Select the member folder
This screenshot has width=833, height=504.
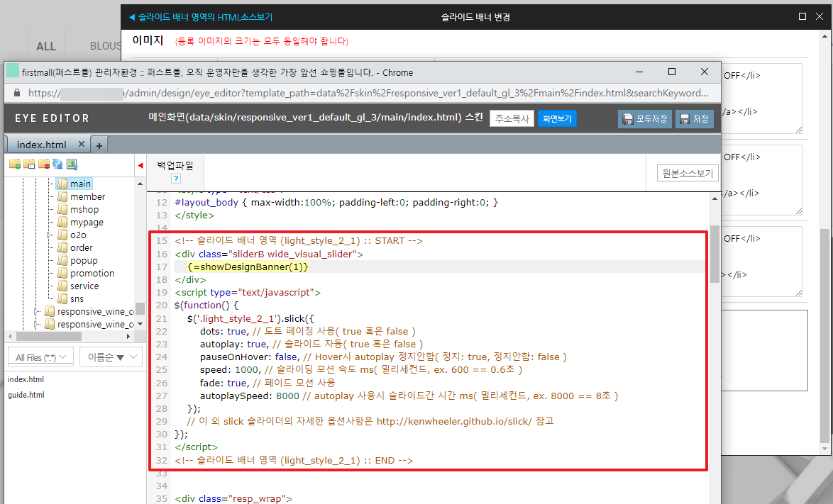point(88,197)
